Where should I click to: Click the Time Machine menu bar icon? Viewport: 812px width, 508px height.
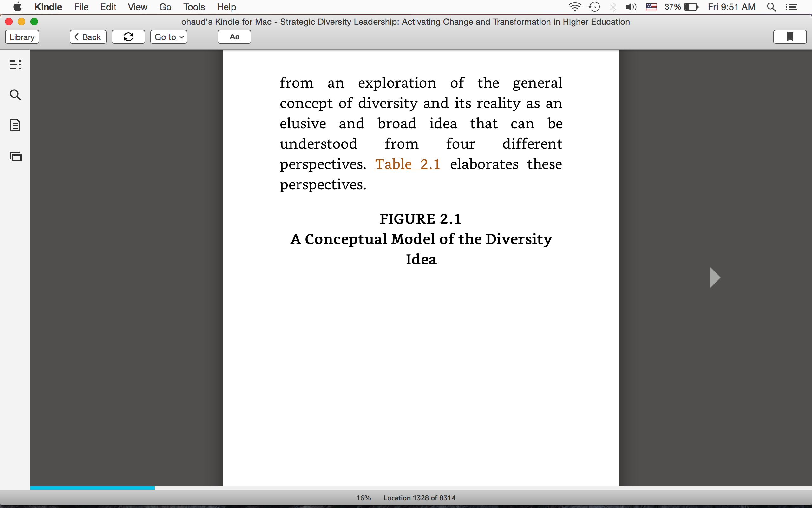pos(594,7)
